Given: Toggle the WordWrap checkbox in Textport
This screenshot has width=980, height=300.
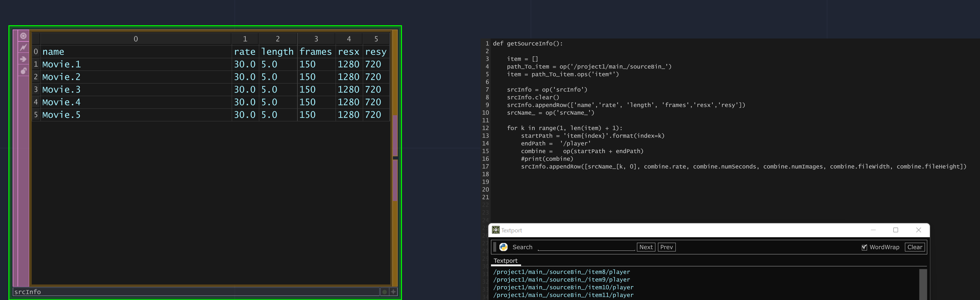Looking at the screenshot, I should (864, 247).
